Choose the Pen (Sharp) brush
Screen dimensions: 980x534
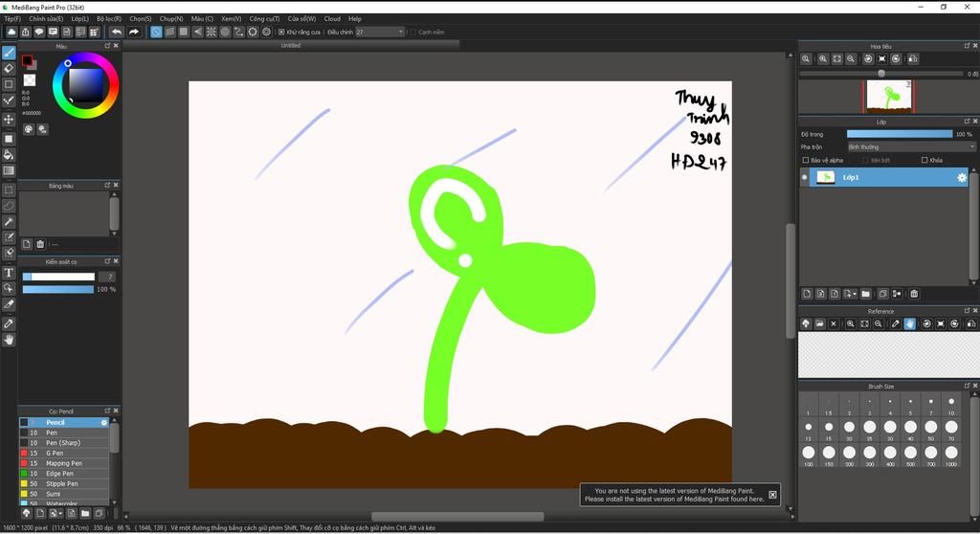[x=64, y=443]
